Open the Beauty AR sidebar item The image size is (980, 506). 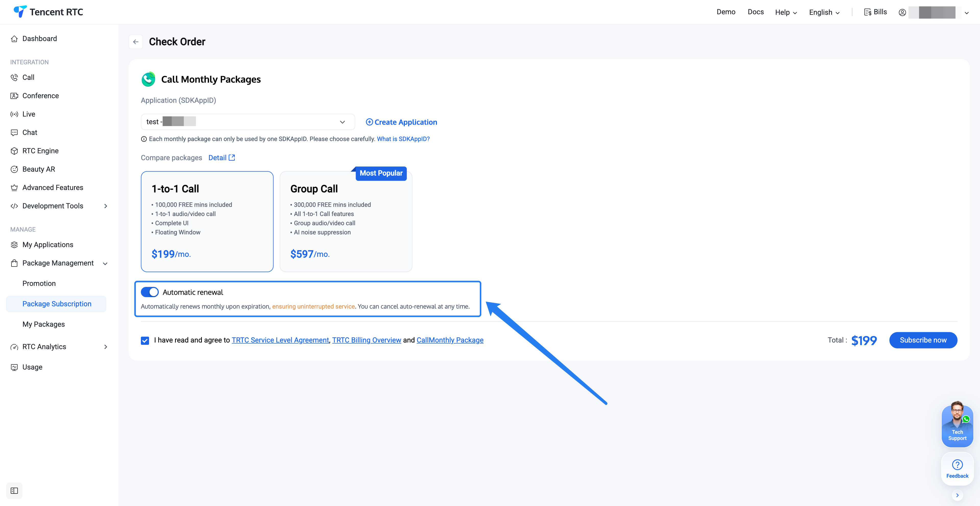(x=39, y=169)
